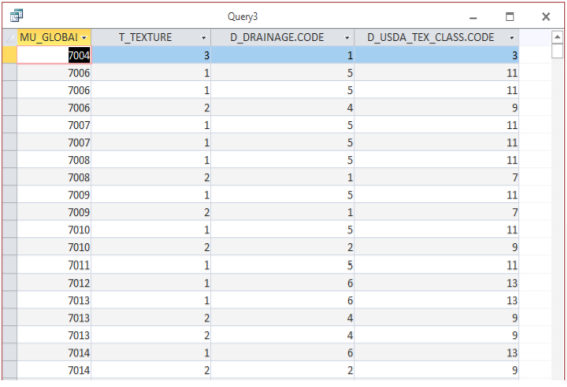567x387 pixels.
Task: Click the 7008 cell with T_TEXTURE 2
Action: click(x=54, y=178)
